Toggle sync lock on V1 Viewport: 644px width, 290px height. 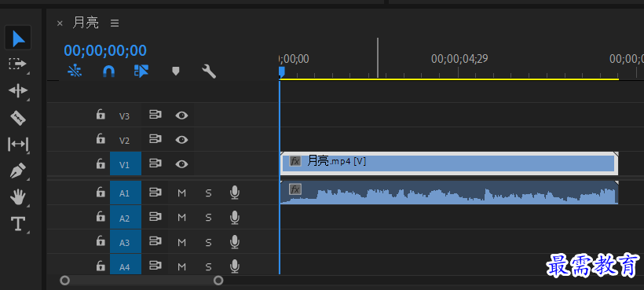(x=155, y=164)
